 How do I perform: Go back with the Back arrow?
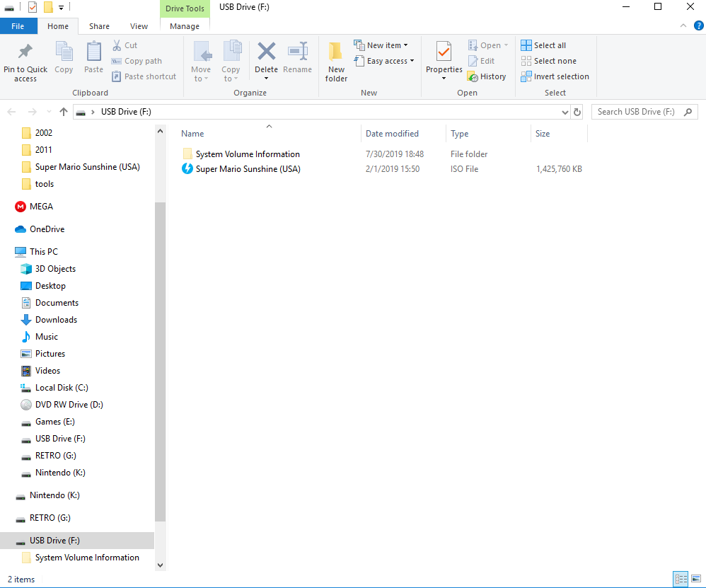12,112
